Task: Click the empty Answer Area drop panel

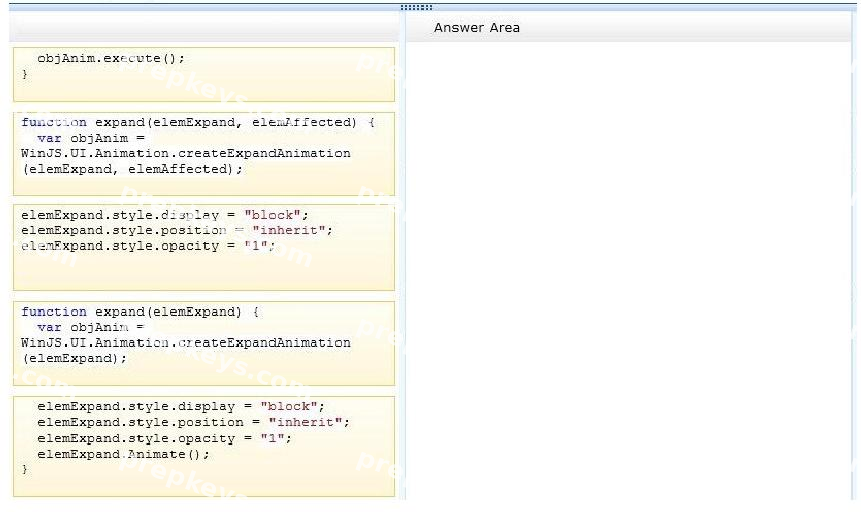Action: [x=629, y=271]
